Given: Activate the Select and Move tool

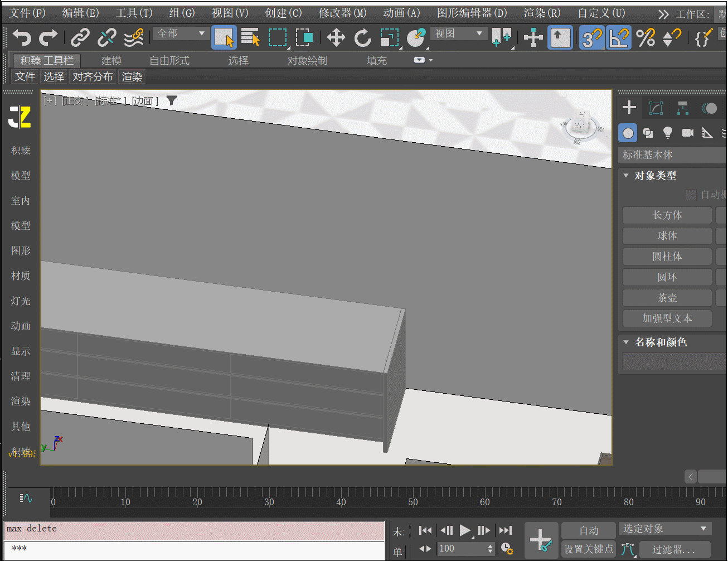Looking at the screenshot, I should 336,38.
